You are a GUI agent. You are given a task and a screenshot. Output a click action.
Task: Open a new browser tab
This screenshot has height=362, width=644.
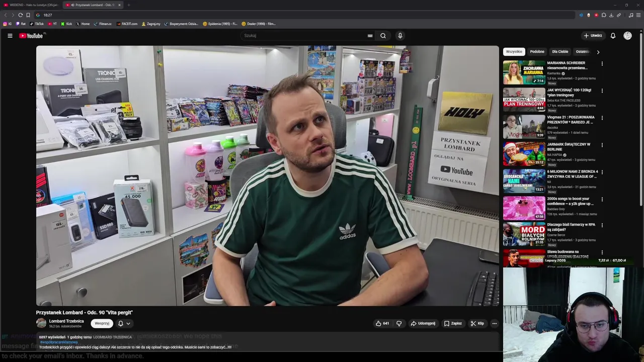point(129,5)
